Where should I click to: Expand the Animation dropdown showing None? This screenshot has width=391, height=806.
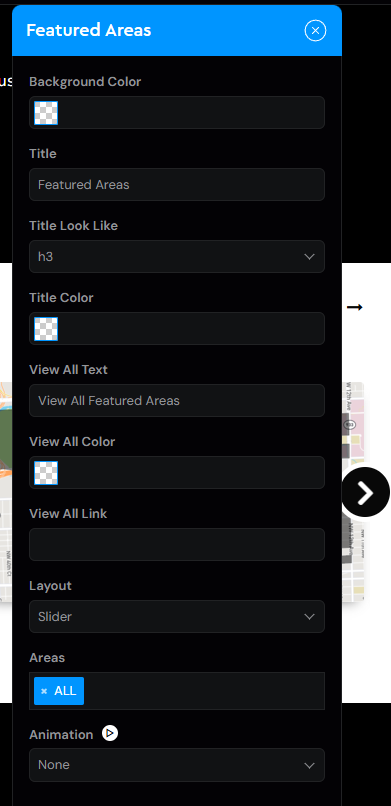177,765
